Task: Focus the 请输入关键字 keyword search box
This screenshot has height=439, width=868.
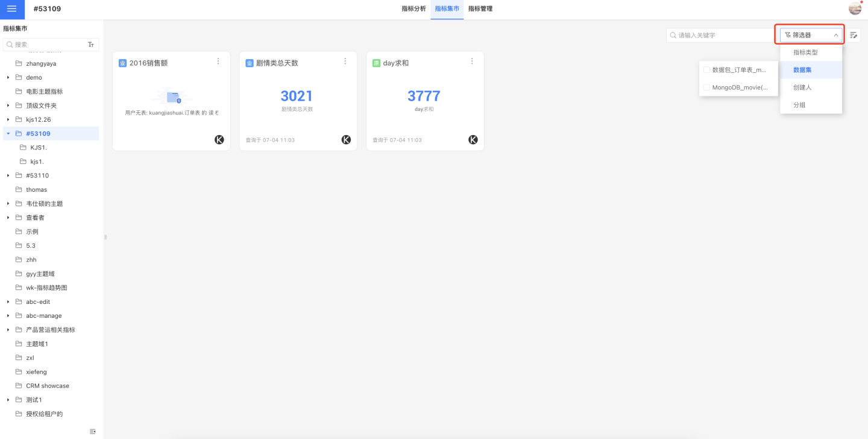Action: click(x=719, y=36)
